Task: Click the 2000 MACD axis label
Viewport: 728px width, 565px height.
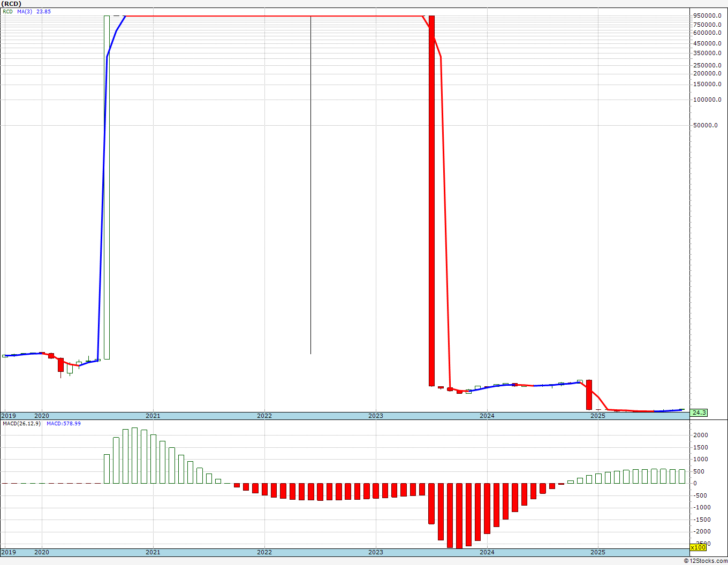Action: coord(700,435)
